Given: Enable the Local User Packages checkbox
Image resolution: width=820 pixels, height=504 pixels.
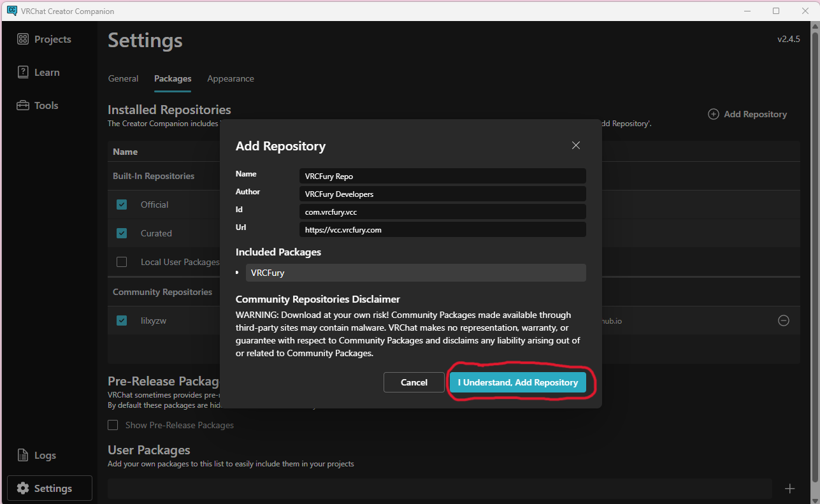Looking at the screenshot, I should coord(122,262).
